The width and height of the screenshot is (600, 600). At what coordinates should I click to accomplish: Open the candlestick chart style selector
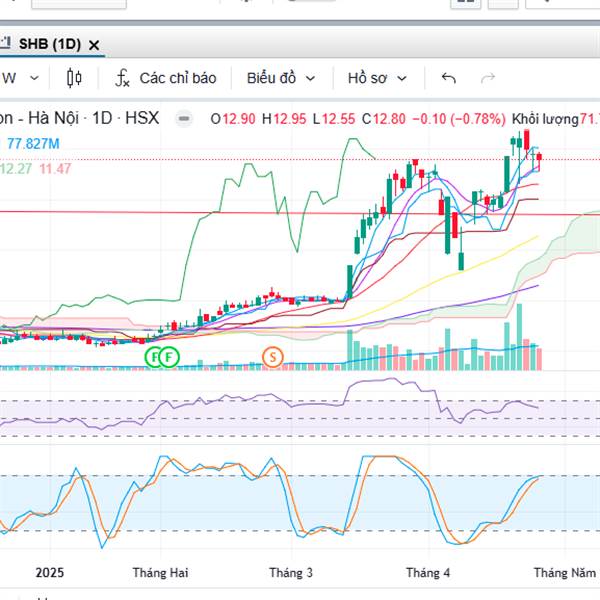pyautogui.click(x=74, y=78)
